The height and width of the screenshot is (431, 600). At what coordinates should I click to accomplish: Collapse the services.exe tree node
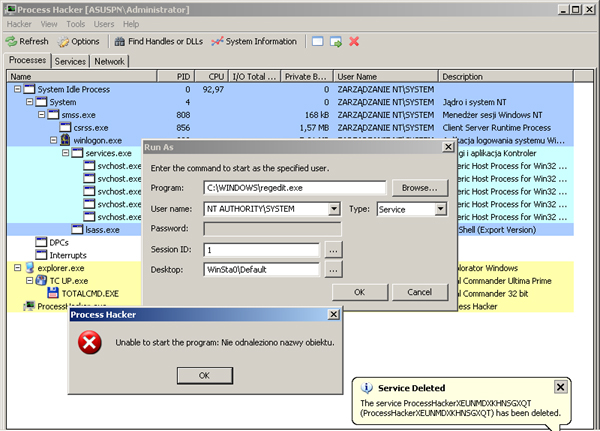65,153
